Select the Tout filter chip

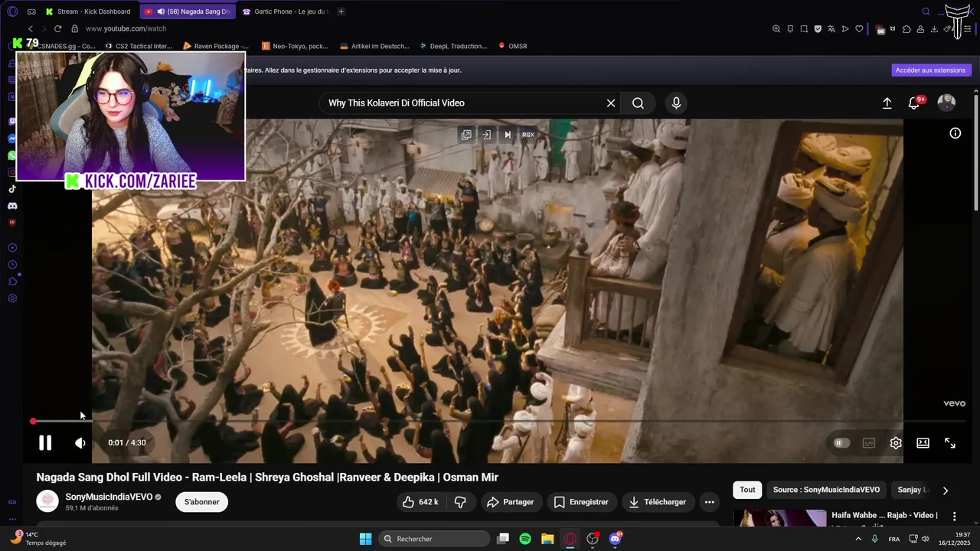pos(747,490)
